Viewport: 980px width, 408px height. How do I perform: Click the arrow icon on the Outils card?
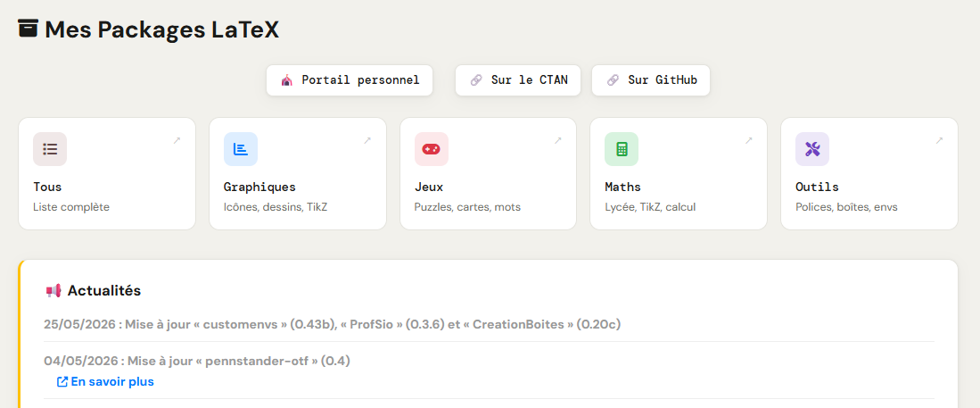939,141
